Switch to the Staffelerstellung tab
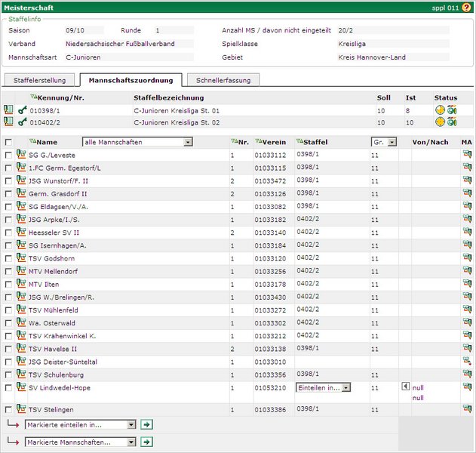Image resolution: width=476 pixels, height=453 pixels. 40,80
